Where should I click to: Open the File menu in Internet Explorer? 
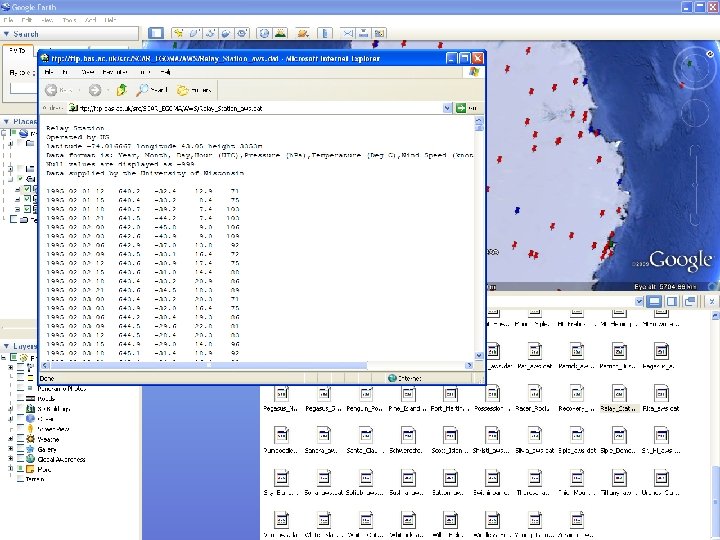coord(46,72)
